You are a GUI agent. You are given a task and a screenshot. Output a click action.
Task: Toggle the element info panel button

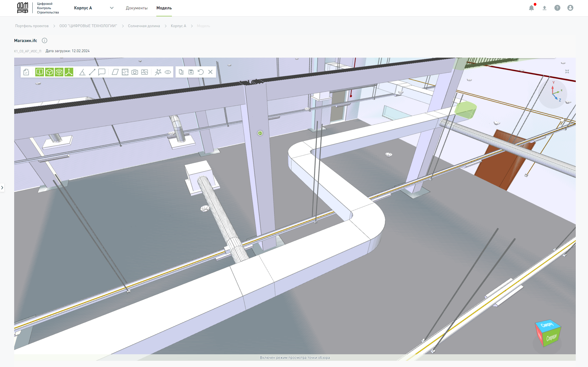pos(40,72)
